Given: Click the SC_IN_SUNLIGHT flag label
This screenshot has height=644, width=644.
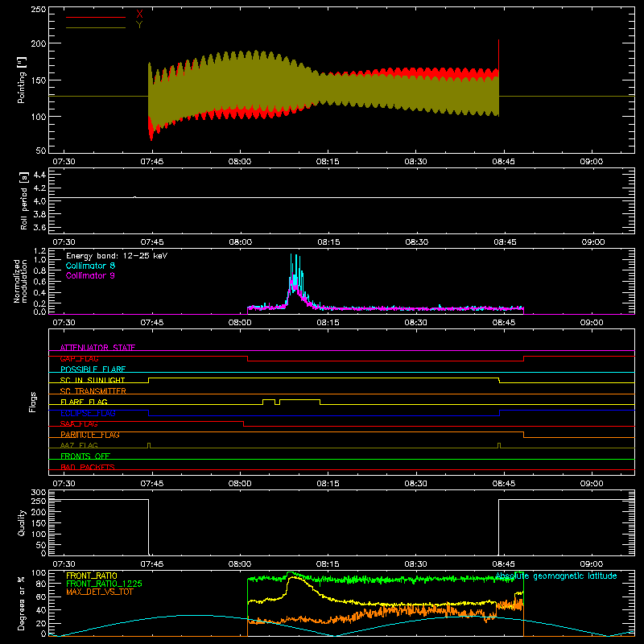Looking at the screenshot, I should point(93,380).
